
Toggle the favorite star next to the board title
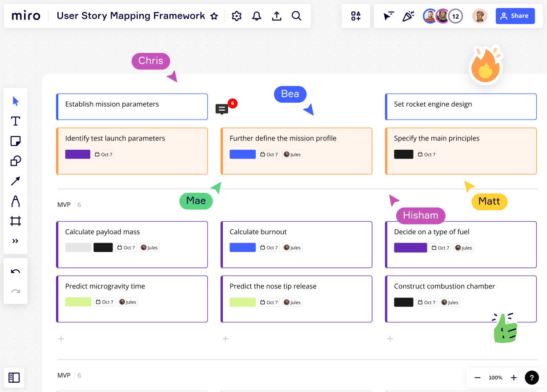point(214,16)
